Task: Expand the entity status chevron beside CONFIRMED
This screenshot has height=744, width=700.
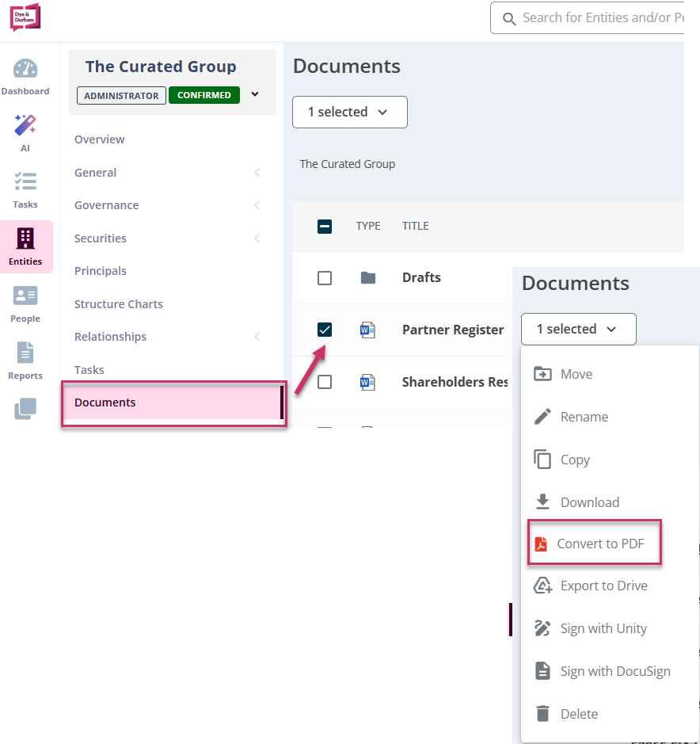Action: point(255,94)
